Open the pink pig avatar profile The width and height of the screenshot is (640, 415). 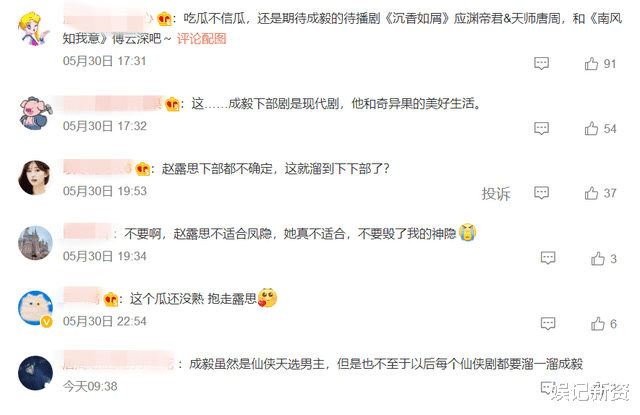click(x=36, y=113)
